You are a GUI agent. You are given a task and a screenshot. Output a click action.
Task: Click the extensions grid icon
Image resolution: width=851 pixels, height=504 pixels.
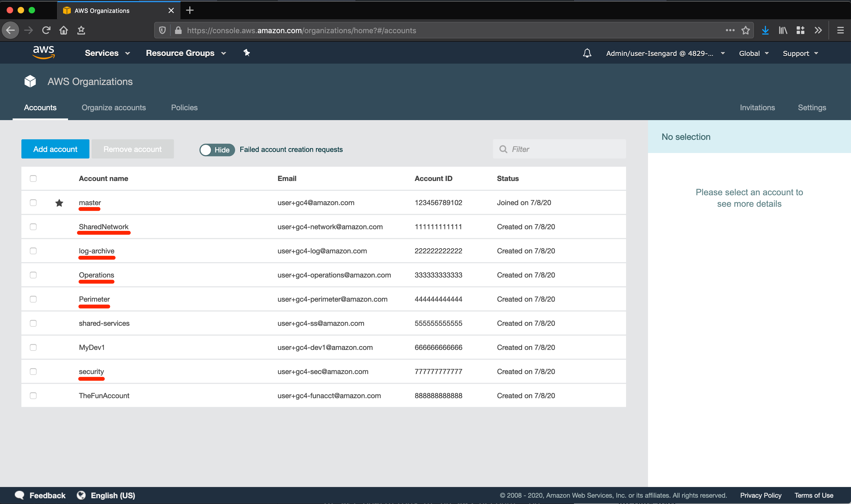800,30
